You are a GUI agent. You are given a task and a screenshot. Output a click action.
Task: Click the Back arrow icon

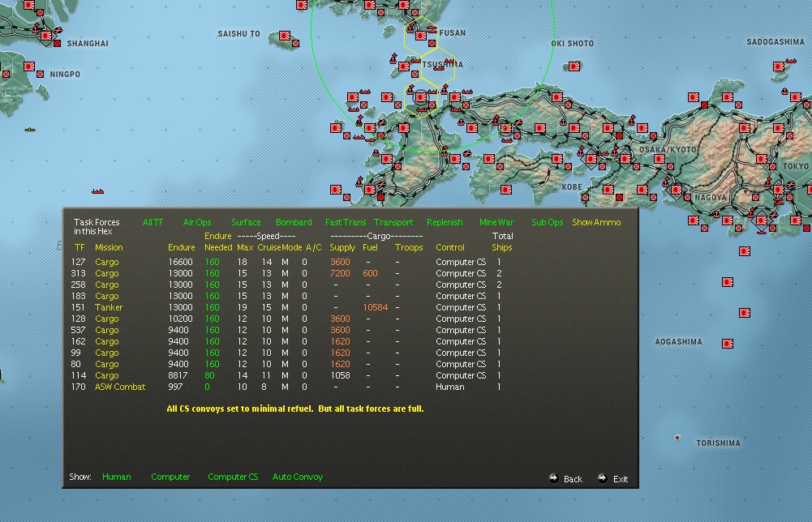coord(553,477)
